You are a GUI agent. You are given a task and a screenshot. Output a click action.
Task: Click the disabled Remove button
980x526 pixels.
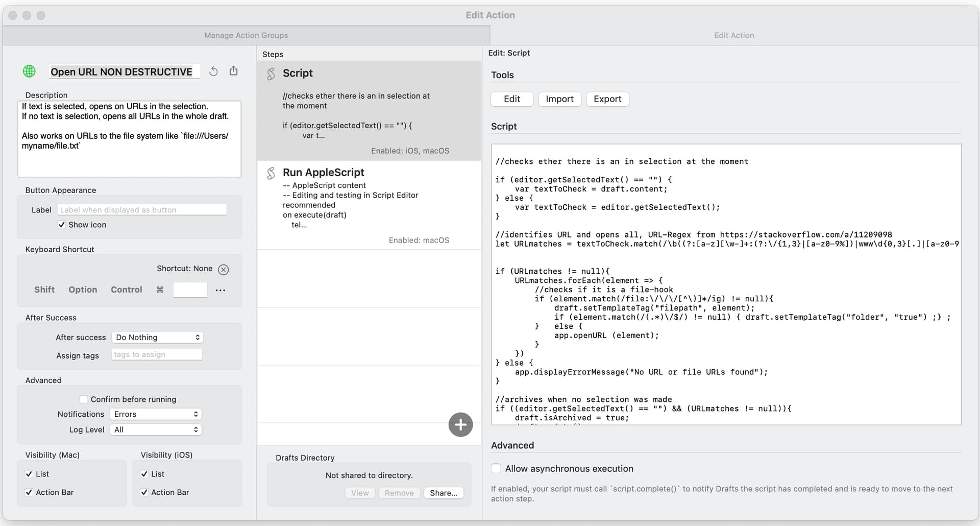(399, 493)
